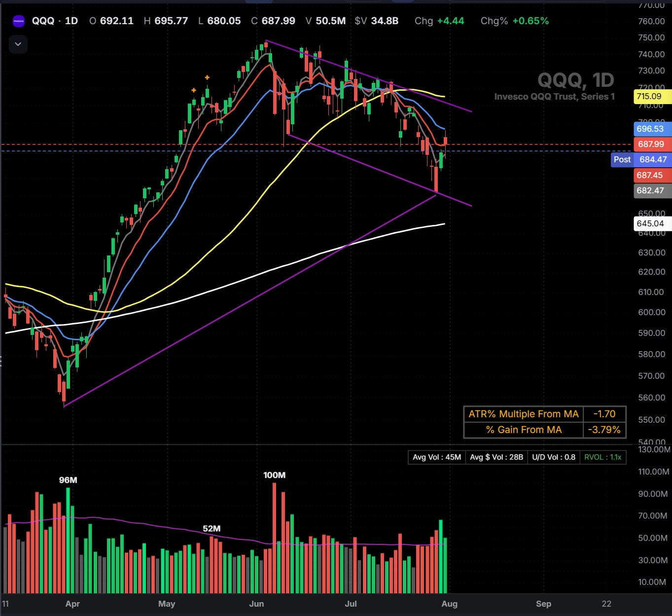Click the red 687.99 last price label
The width and height of the screenshot is (672, 616).
click(652, 145)
